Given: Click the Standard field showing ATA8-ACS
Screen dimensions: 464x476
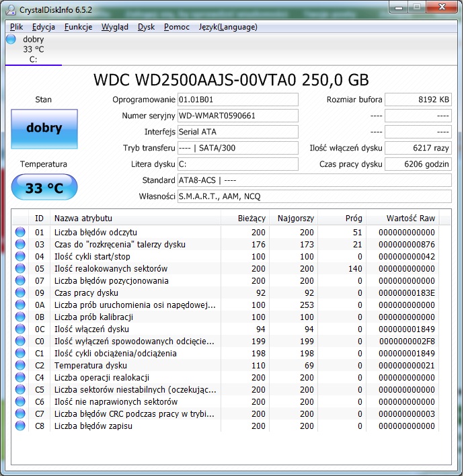Looking at the screenshot, I should (x=314, y=180).
